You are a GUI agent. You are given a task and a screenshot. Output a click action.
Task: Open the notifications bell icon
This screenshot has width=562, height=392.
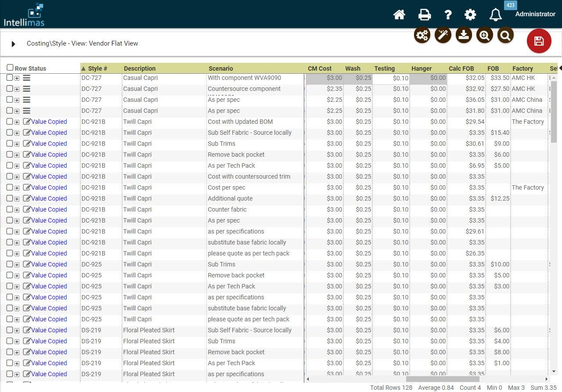[495, 15]
